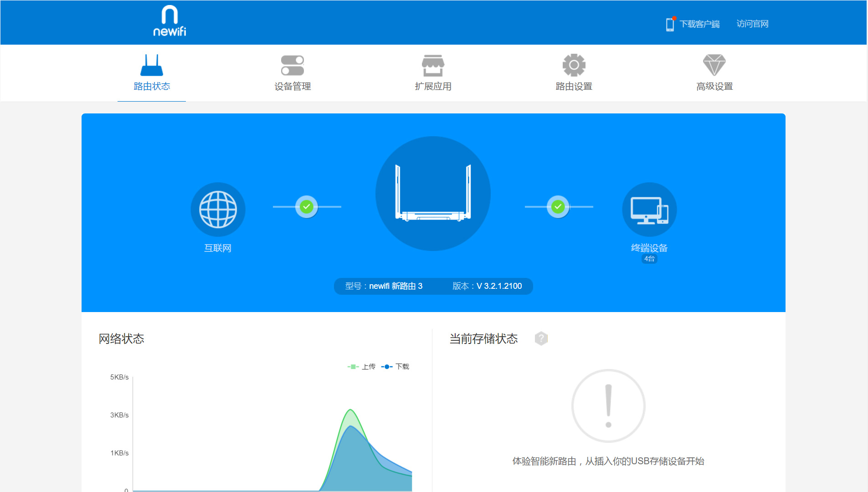Click the terminal devices connection green checkmark

tap(558, 207)
